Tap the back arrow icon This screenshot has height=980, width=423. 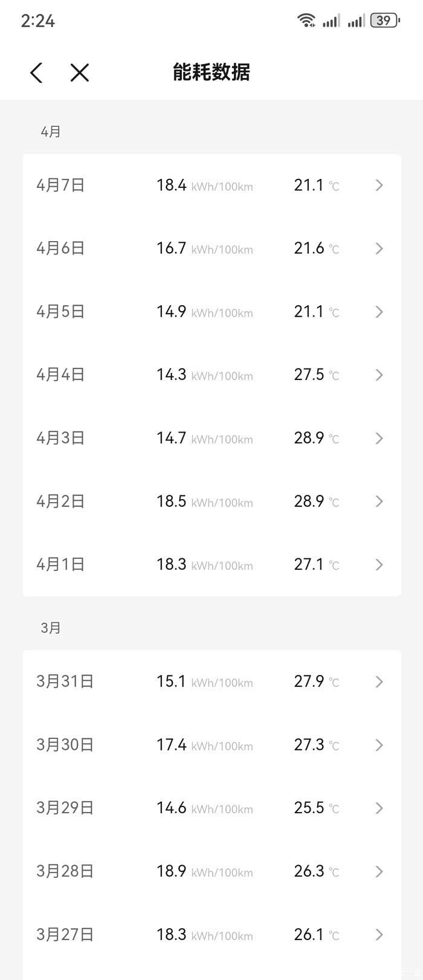(x=36, y=73)
